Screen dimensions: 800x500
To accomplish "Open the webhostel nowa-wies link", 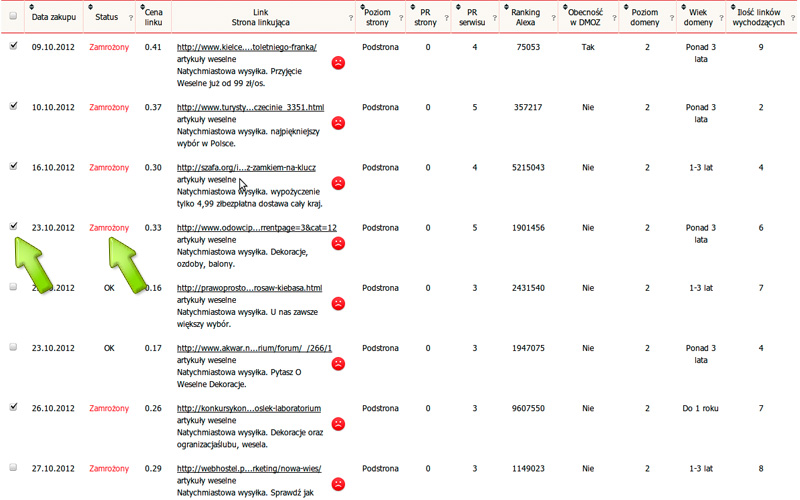I will pyautogui.click(x=248, y=468).
